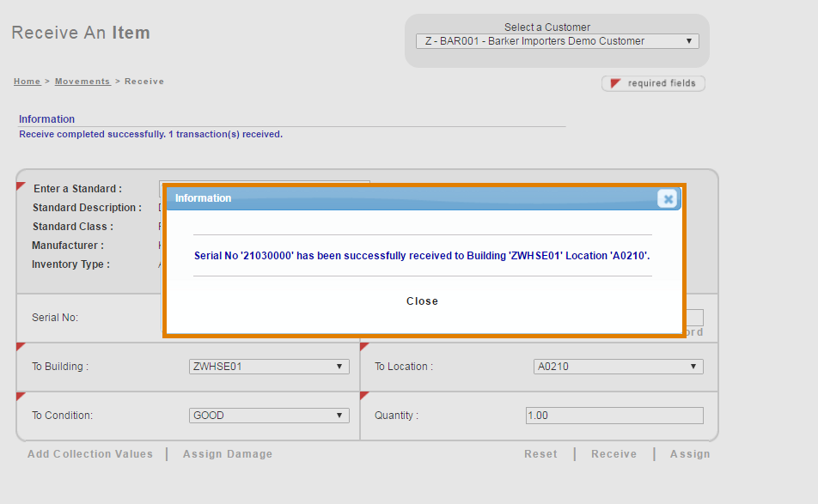Open the To Location dropdown

pyautogui.click(x=618, y=367)
